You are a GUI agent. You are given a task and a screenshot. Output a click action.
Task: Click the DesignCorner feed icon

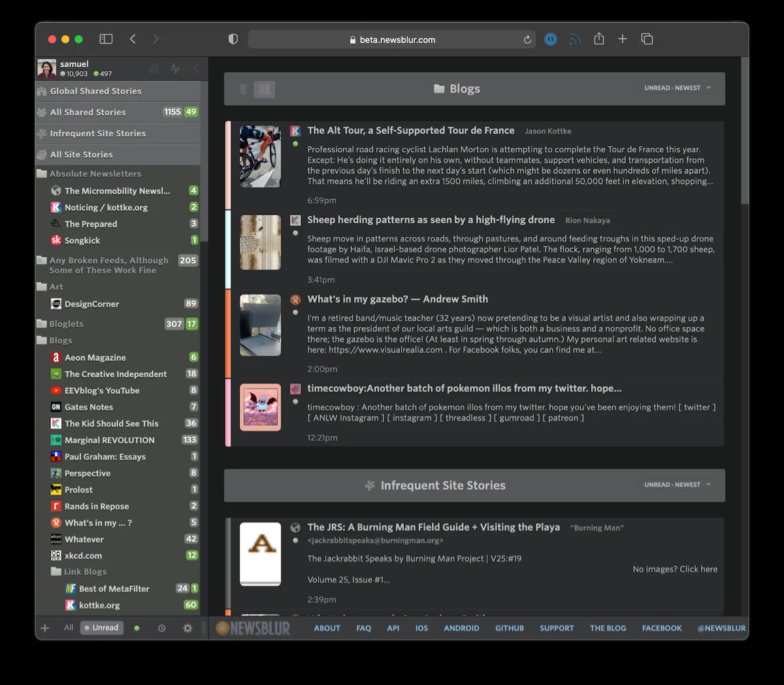click(56, 304)
